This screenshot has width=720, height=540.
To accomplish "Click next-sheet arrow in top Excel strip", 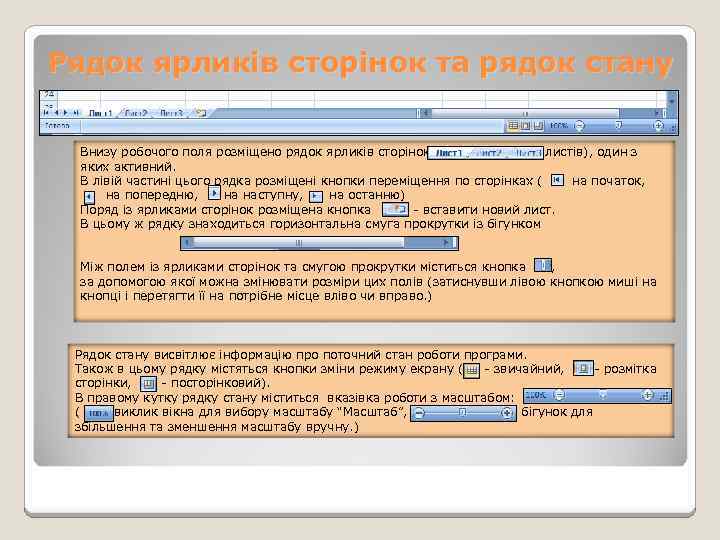I will click(x=66, y=112).
